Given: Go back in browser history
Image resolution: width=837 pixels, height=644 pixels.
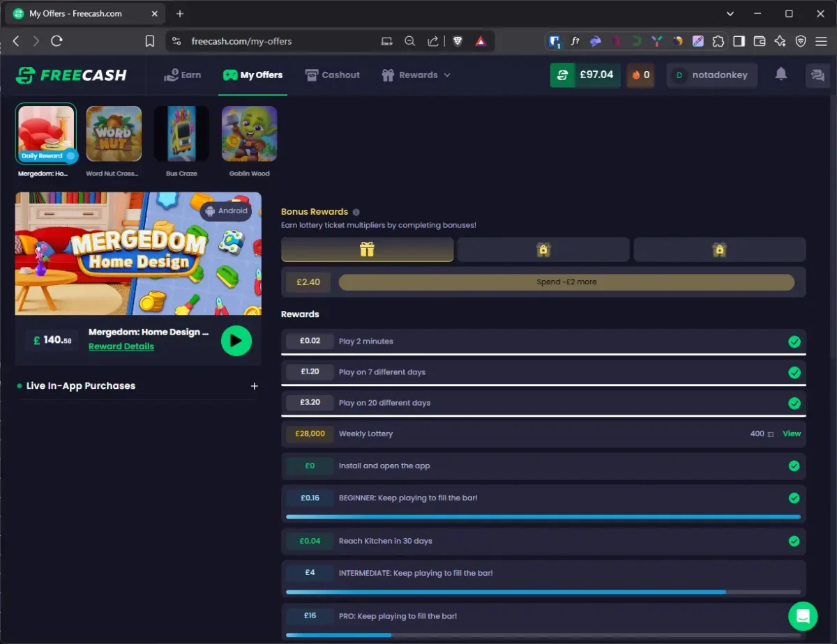Looking at the screenshot, I should [16, 41].
